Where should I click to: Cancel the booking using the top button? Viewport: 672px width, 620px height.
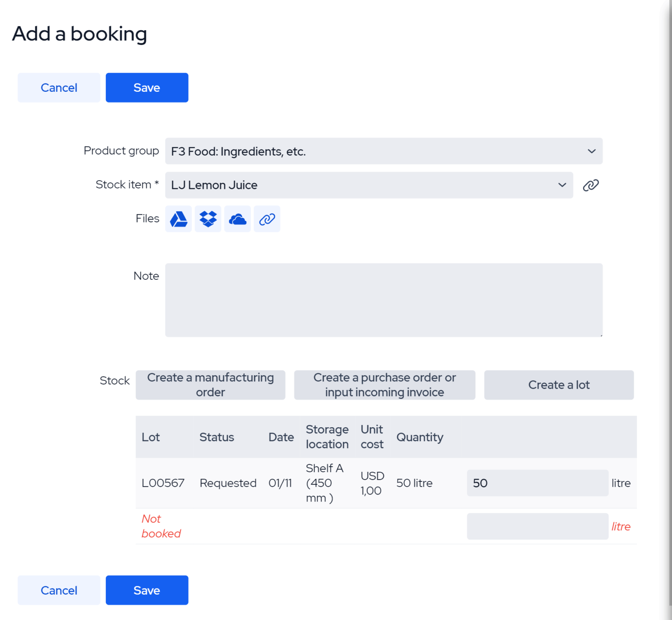pyautogui.click(x=59, y=87)
